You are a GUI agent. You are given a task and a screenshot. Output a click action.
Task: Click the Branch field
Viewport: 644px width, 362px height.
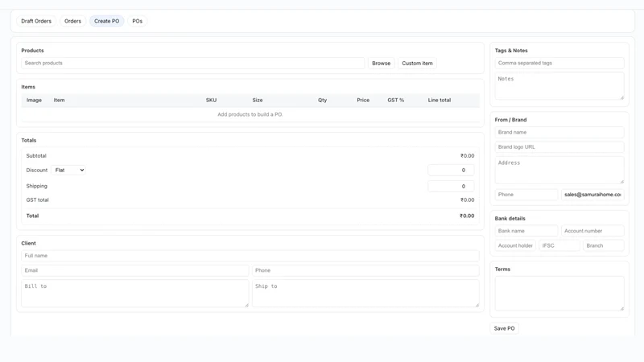(604, 245)
